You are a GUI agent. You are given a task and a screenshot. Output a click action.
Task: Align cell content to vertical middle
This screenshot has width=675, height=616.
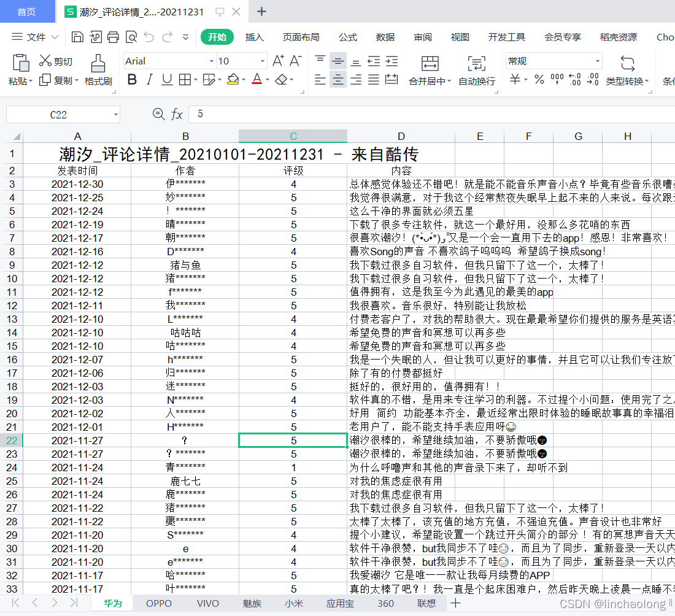coord(338,61)
